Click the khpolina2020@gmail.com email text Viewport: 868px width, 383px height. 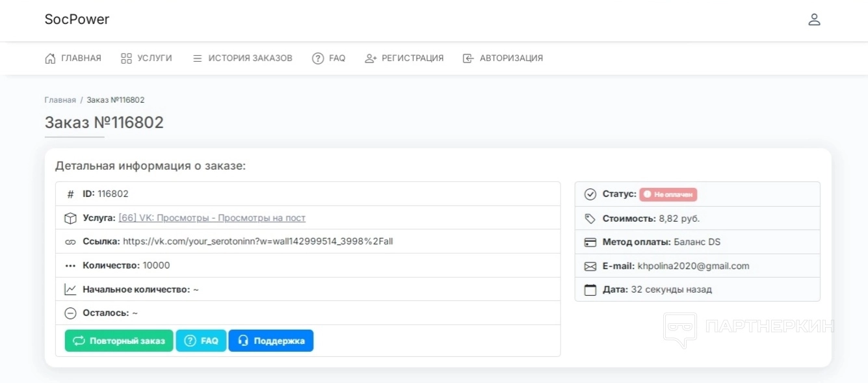click(x=694, y=266)
